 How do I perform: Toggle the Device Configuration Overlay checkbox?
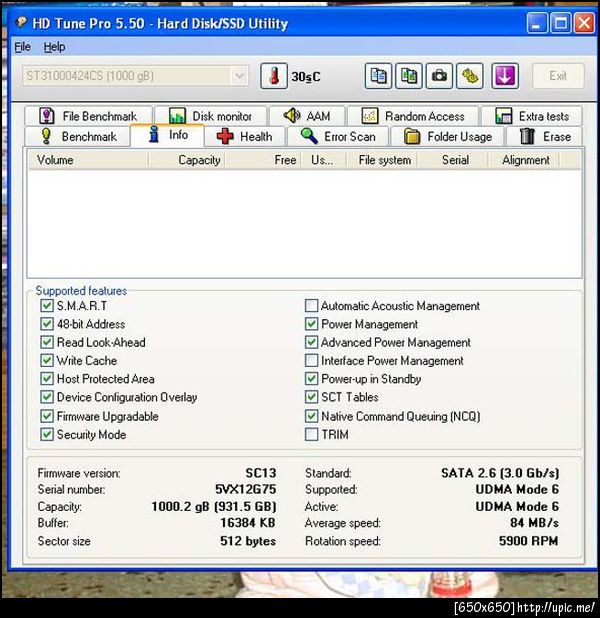click(x=47, y=397)
